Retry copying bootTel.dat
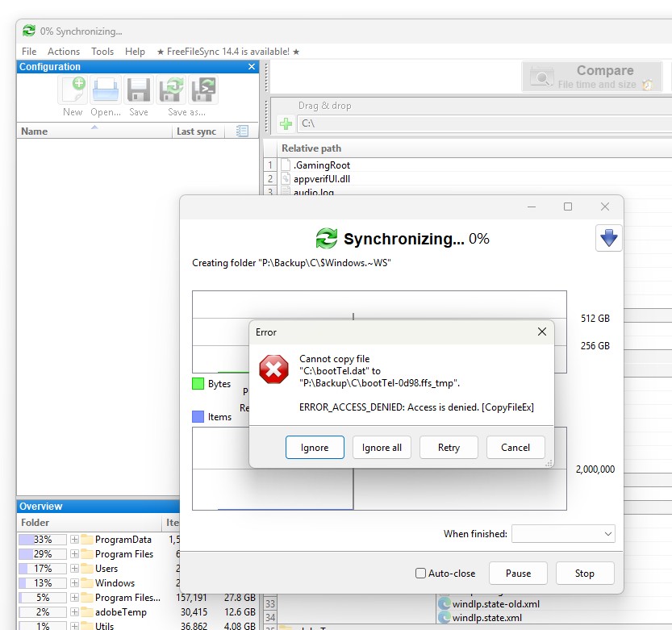Screen dimensions: 672x630 point(449,447)
